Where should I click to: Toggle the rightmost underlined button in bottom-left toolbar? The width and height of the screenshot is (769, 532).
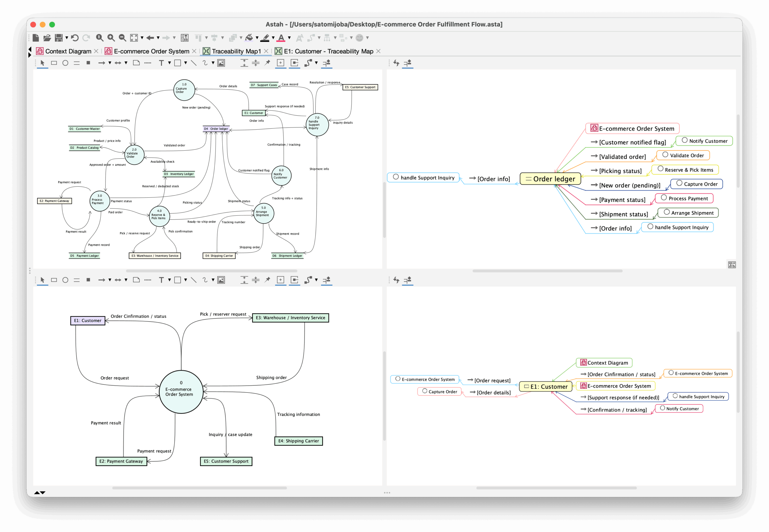click(327, 280)
